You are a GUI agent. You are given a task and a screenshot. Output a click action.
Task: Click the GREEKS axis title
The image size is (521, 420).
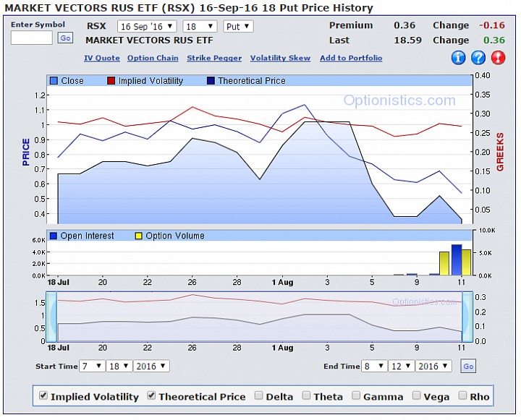500,152
